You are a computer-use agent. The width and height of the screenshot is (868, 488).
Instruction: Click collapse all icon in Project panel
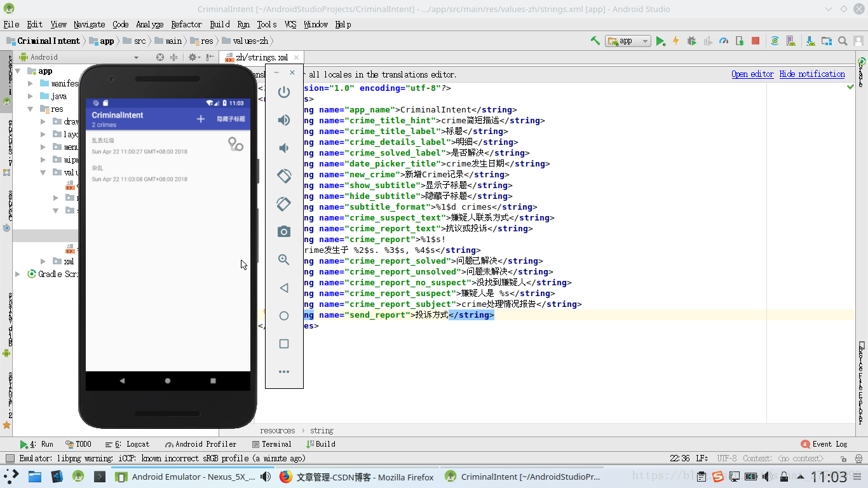pyautogui.click(x=173, y=57)
